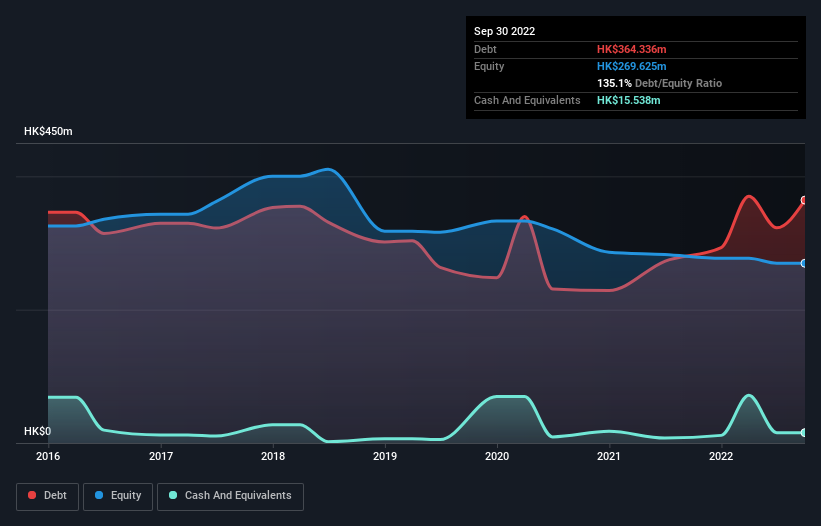Click the 2022 x-axis label
This screenshot has width=821, height=526.
click(x=721, y=456)
